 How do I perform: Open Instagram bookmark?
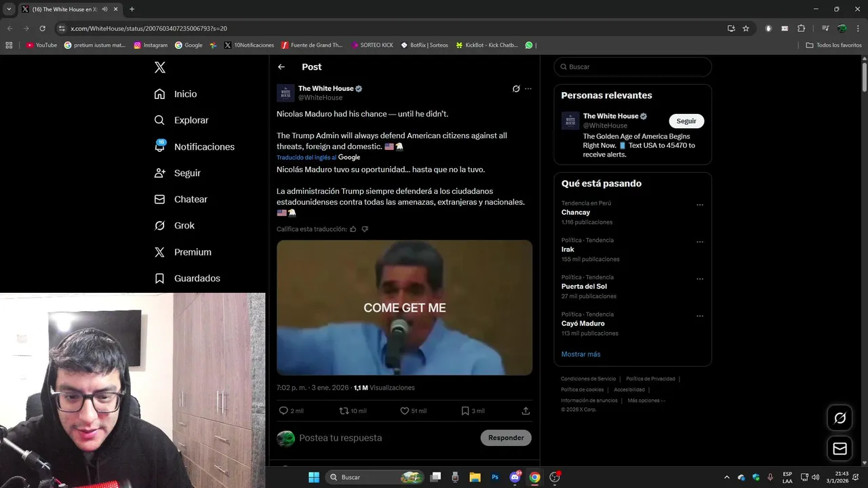(x=151, y=45)
